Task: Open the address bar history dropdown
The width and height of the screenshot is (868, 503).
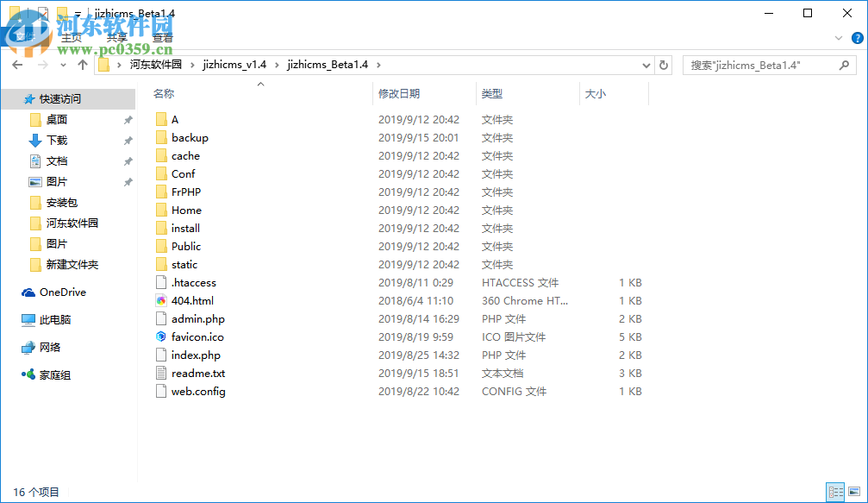Action: pyautogui.click(x=646, y=65)
